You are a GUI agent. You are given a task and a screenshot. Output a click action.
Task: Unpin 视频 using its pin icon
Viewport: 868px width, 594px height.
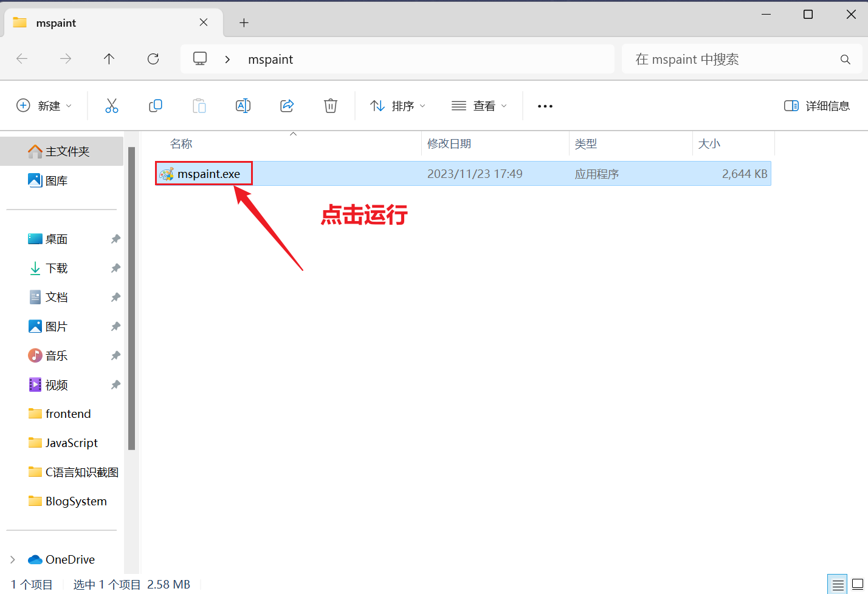click(115, 385)
